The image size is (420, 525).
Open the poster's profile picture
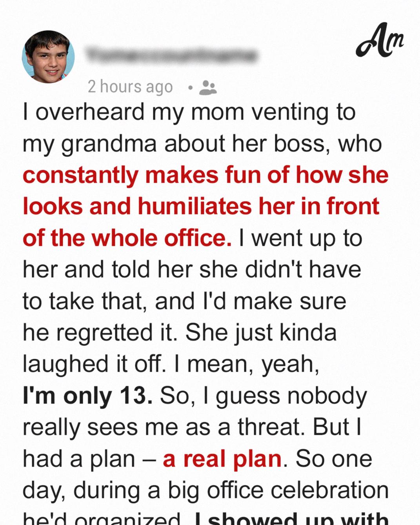(48, 56)
